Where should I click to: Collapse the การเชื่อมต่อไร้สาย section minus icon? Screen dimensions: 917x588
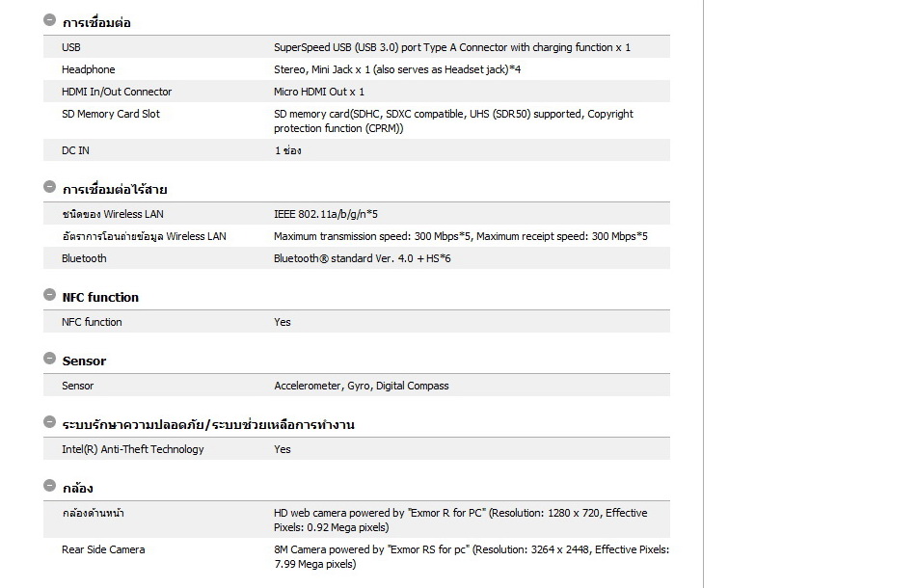pos(50,187)
